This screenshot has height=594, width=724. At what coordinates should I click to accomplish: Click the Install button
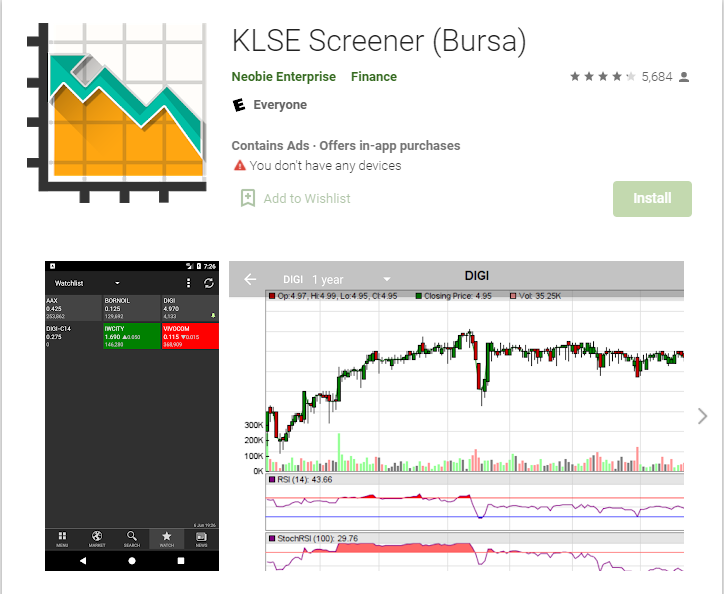(652, 198)
